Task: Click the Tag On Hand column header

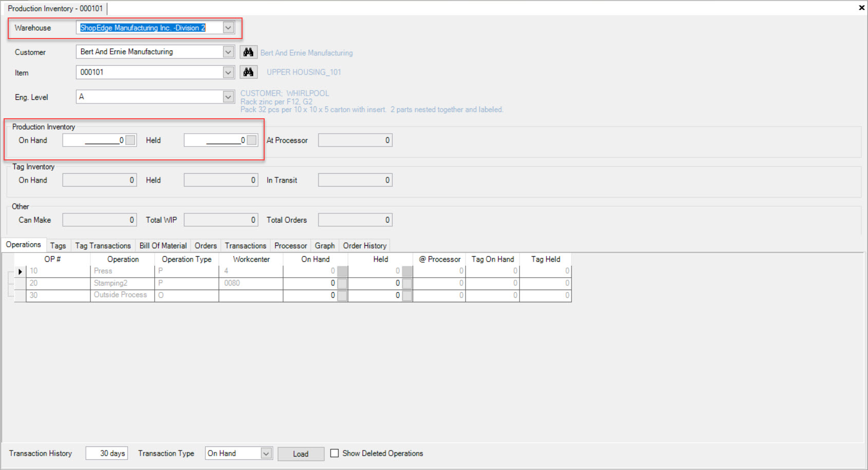Action: coord(493,259)
